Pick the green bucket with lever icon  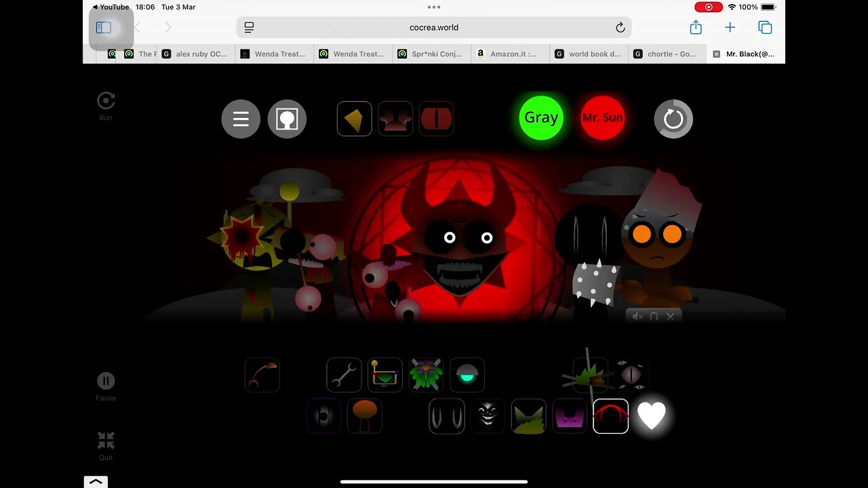coord(384,375)
